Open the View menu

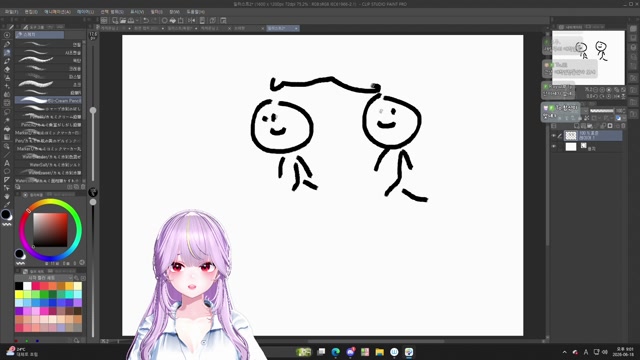137,12
